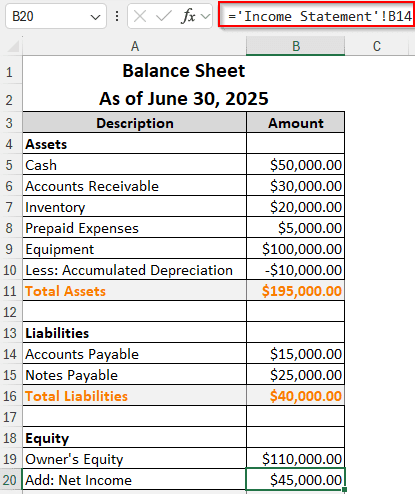Select column B header

point(296,46)
